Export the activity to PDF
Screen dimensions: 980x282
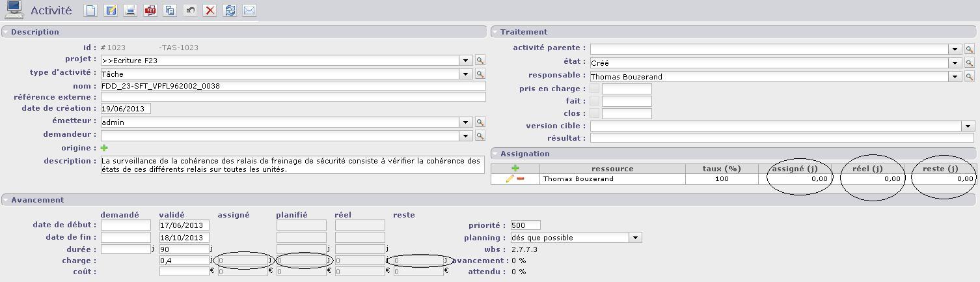click(150, 10)
